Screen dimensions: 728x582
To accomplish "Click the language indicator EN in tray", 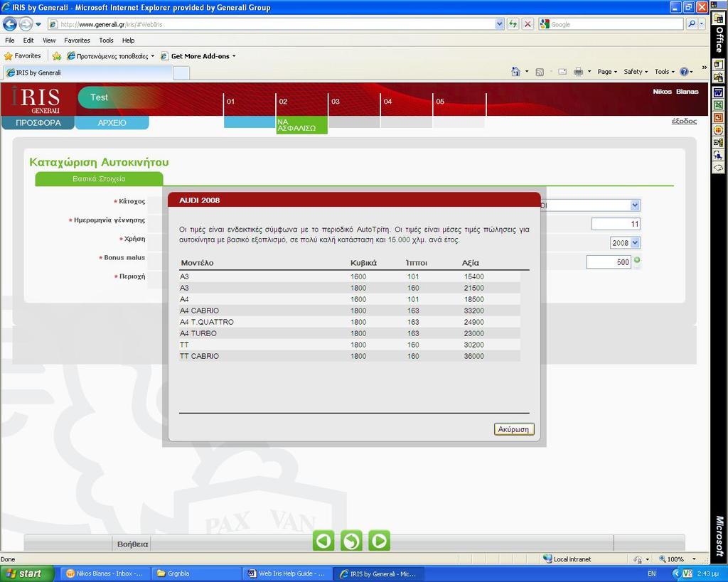I will point(652,573).
